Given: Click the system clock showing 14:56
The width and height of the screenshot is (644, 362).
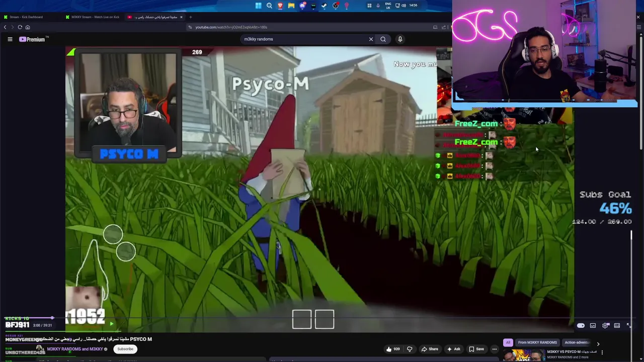Looking at the screenshot, I should click(413, 6).
